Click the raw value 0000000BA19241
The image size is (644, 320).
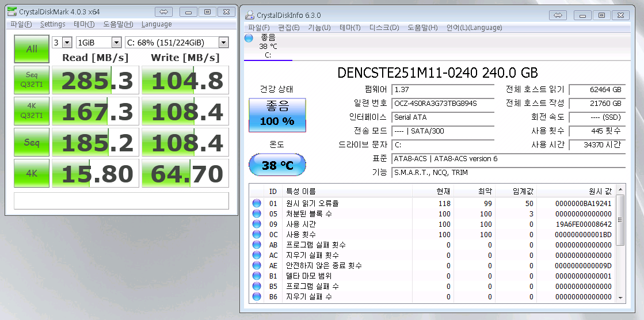(x=583, y=203)
